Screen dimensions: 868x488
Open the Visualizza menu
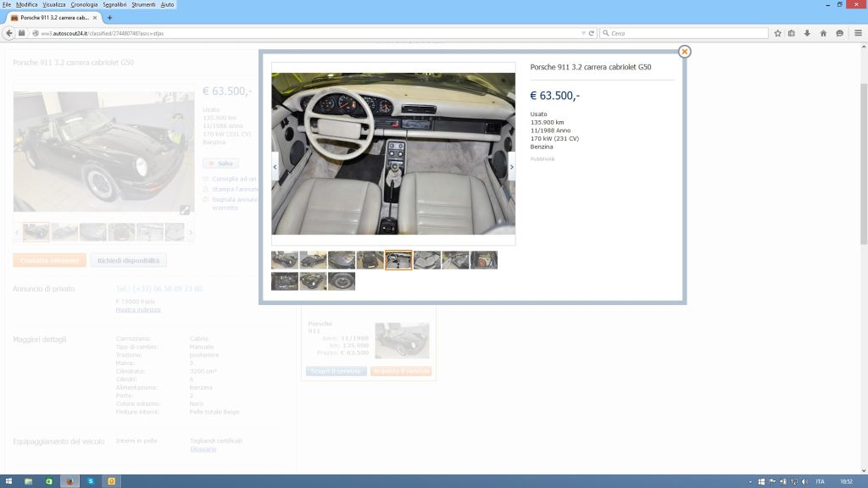tap(53, 4)
